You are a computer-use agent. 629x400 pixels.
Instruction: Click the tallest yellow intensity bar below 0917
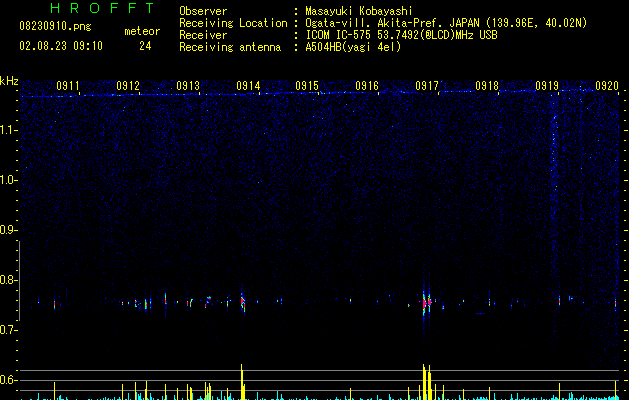[424, 382]
